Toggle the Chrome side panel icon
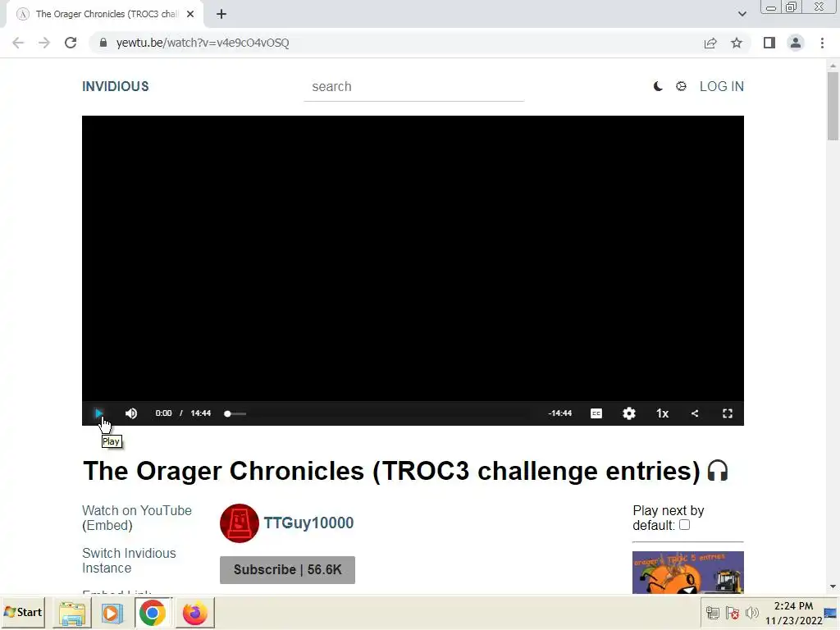 pos(769,43)
